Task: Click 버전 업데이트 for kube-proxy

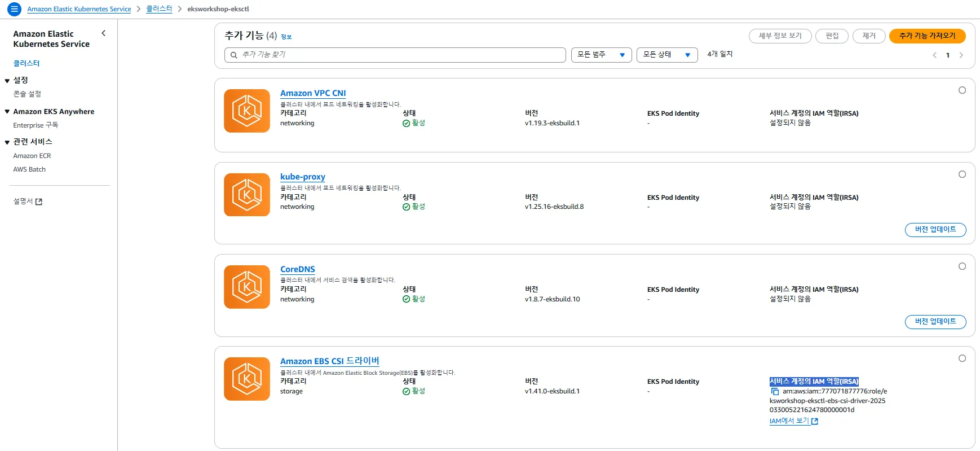Action: tap(935, 230)
